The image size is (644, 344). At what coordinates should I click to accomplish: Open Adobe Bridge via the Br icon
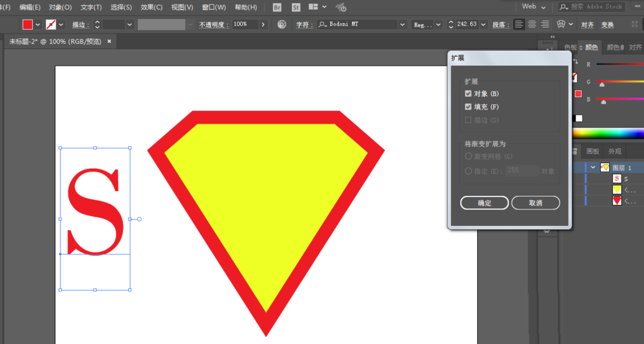pyautogui.click(x=277, y=7)
